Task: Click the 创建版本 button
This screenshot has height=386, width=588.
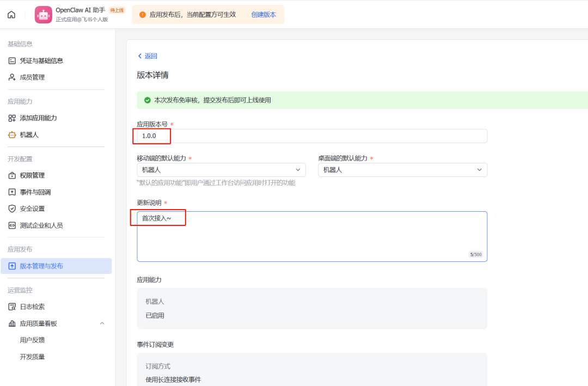Action: (264, 15)
